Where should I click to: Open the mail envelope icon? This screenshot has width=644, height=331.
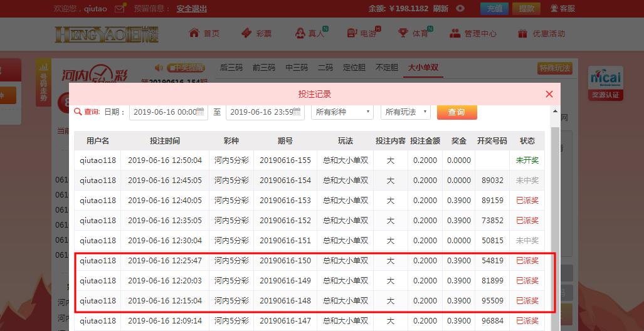tap(121, 8)
